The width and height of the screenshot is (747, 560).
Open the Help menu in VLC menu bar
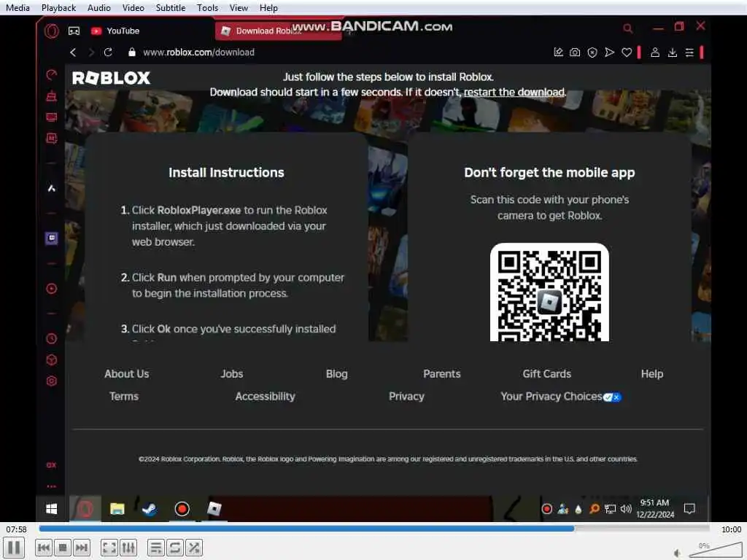coord(268,7)
